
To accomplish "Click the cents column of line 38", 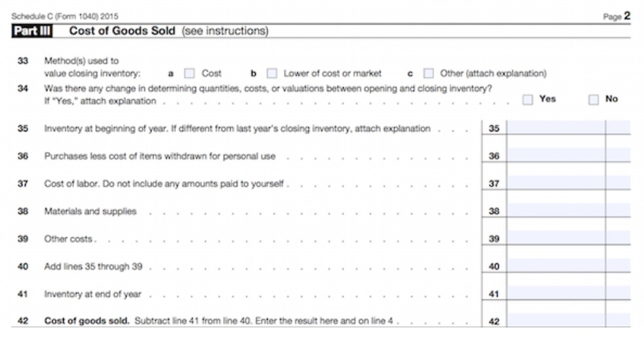I will point(618,210).
